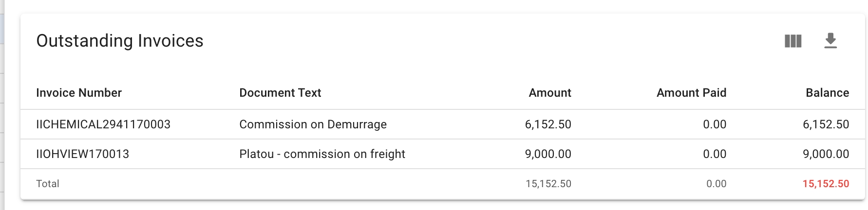
Task: Click the Outstanding Invoices heading
Action: click(120, 41)
